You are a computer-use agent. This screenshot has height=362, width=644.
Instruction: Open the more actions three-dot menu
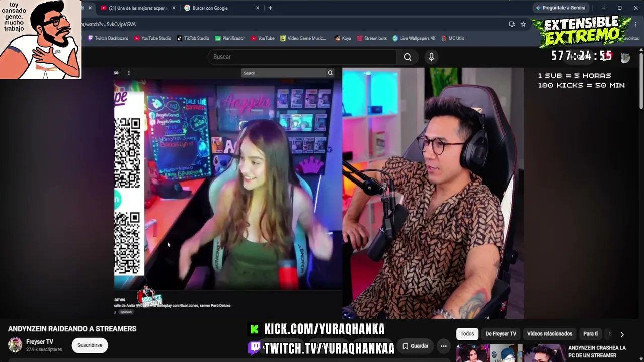tap(443, 346)
